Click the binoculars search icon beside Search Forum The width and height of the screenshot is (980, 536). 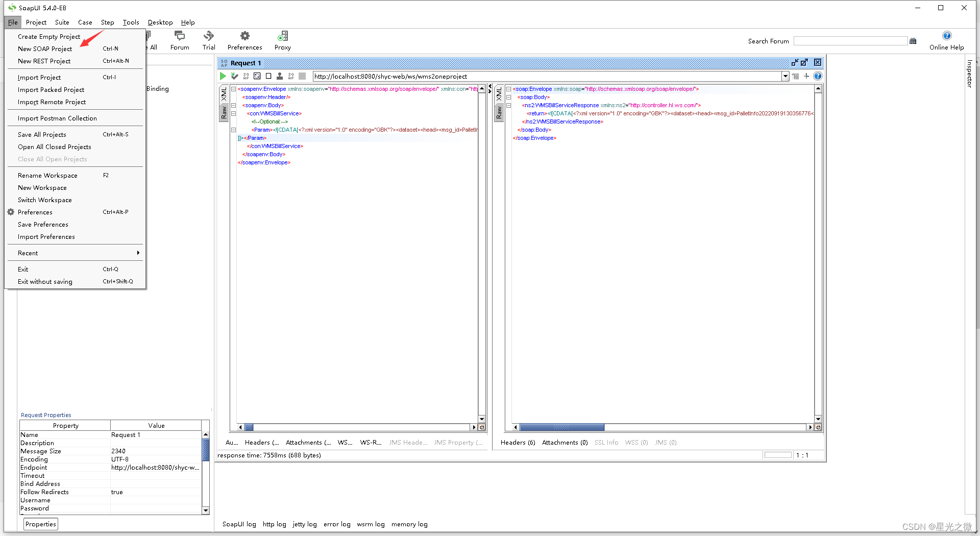tap(913, 41)
